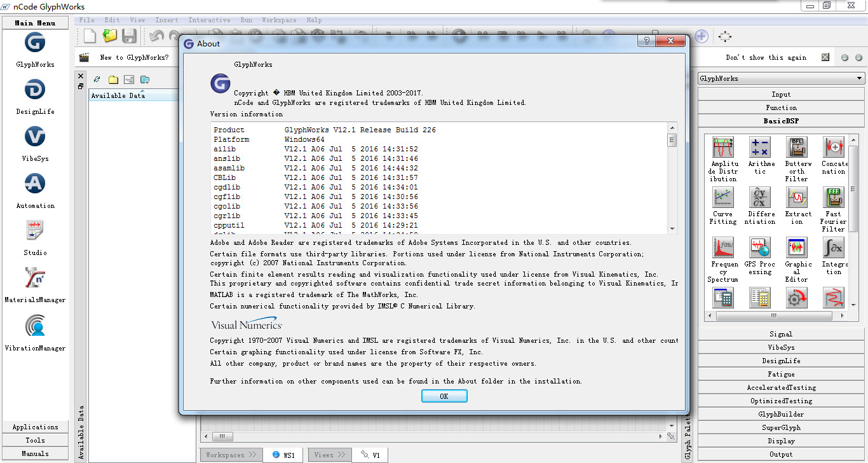The image size is (868, 463).
Task: Click the About dialog help question button
Action: [647, 41]
